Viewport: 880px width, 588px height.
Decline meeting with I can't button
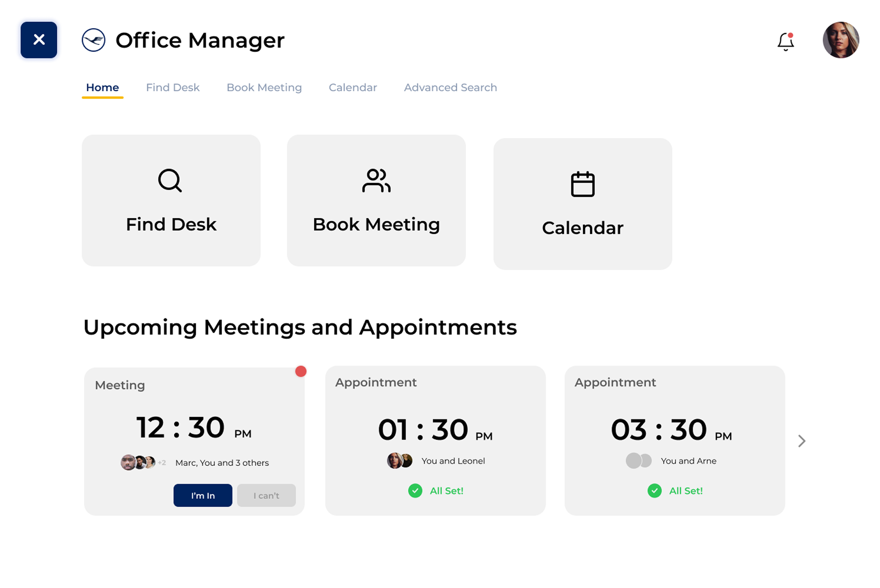(x=266, y=495)
